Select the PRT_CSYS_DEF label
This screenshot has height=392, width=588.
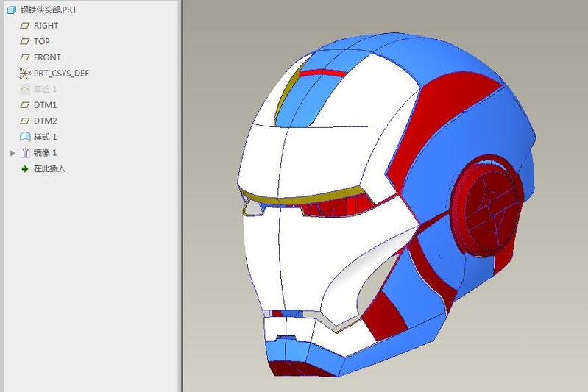tap(62, 74)
